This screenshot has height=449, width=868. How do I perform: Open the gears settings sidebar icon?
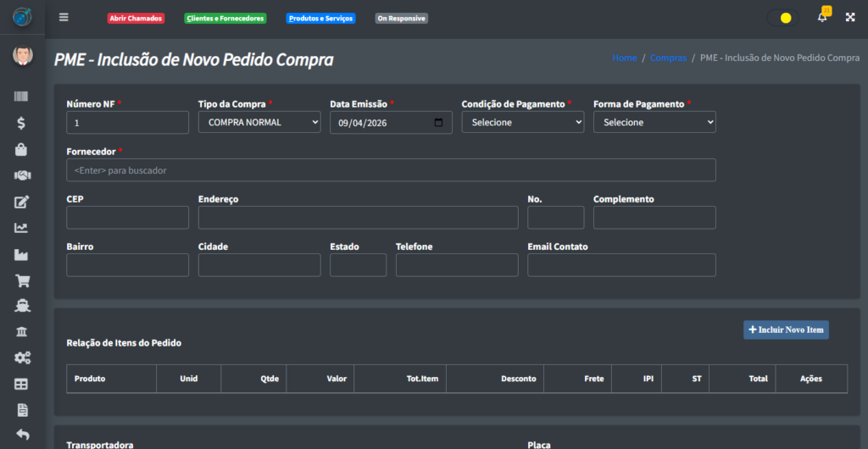[22, 358]
